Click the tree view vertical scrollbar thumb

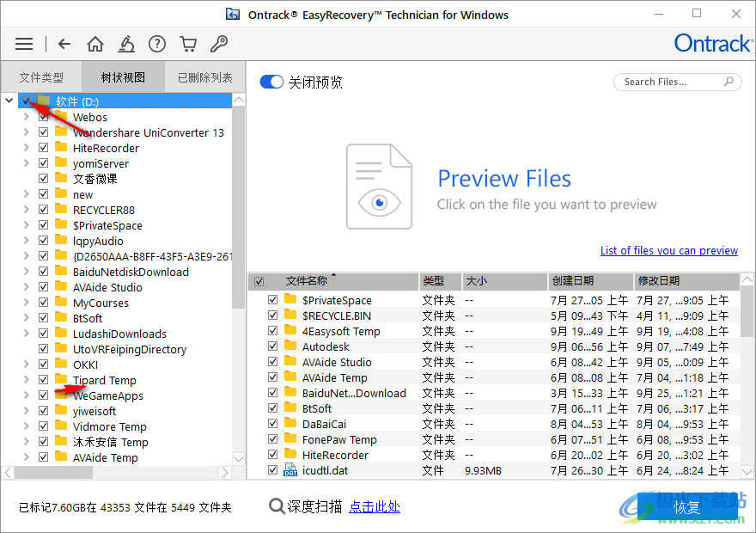(239, 207)
